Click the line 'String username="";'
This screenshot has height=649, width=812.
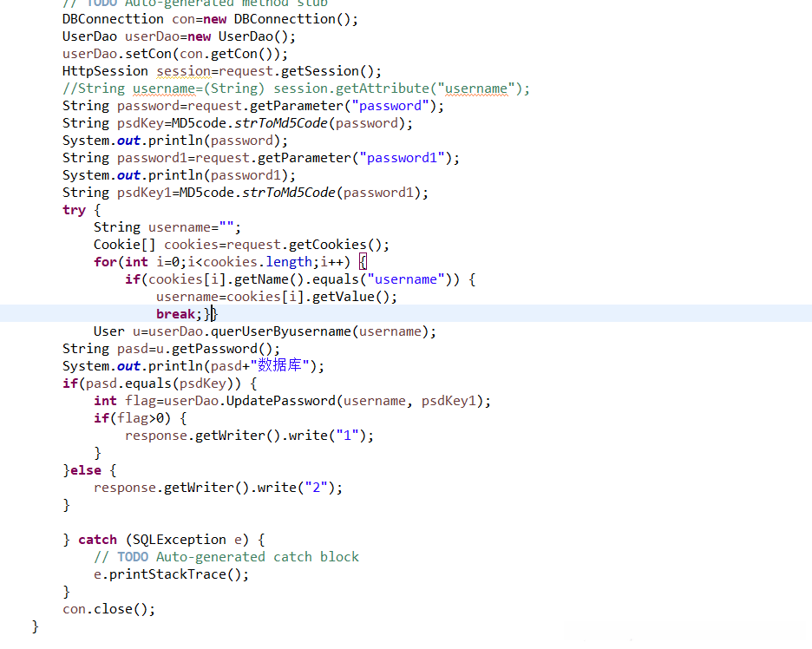pyautogui.click(x=167, y=227)
